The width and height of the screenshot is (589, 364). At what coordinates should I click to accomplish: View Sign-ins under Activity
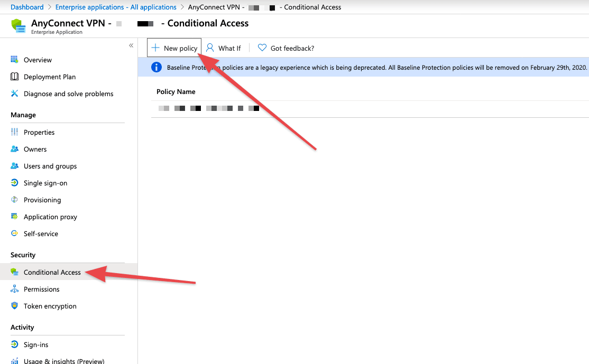(35, 345)
